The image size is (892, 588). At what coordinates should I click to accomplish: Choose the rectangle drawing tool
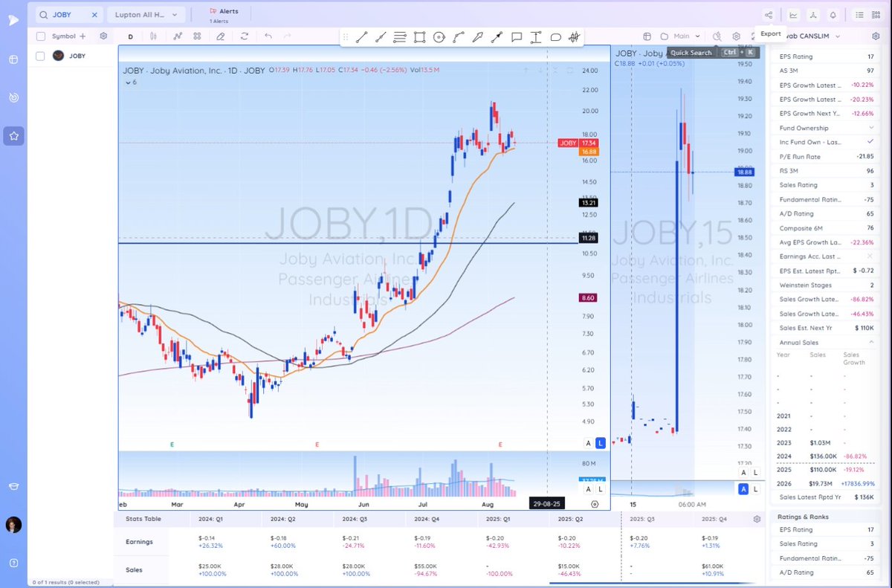pos(419,36)
